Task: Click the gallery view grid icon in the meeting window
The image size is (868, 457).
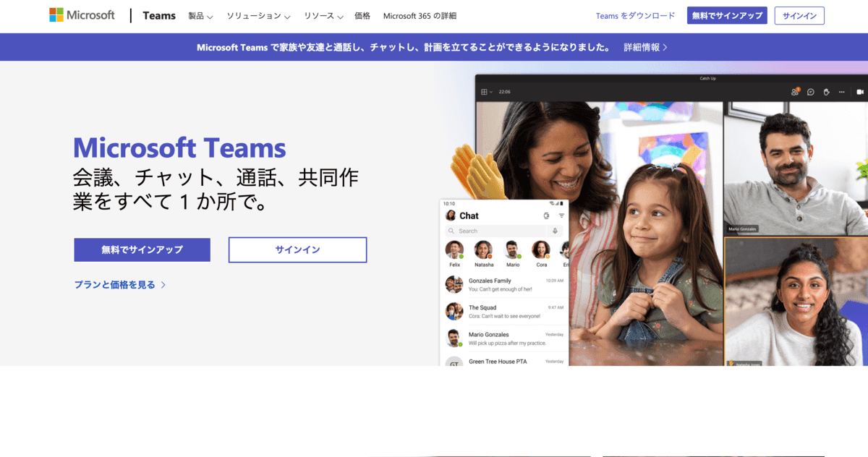Action: 484,92
